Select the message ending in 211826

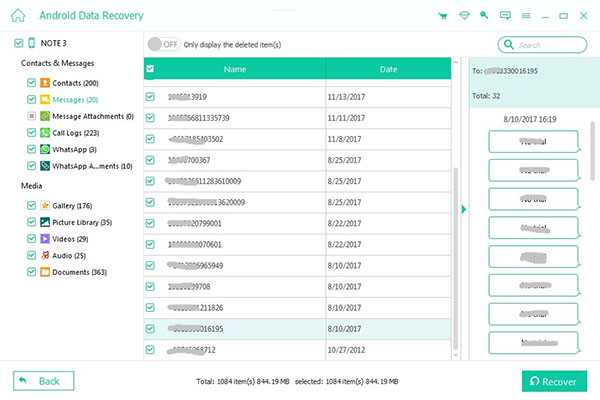pos(297,307)
